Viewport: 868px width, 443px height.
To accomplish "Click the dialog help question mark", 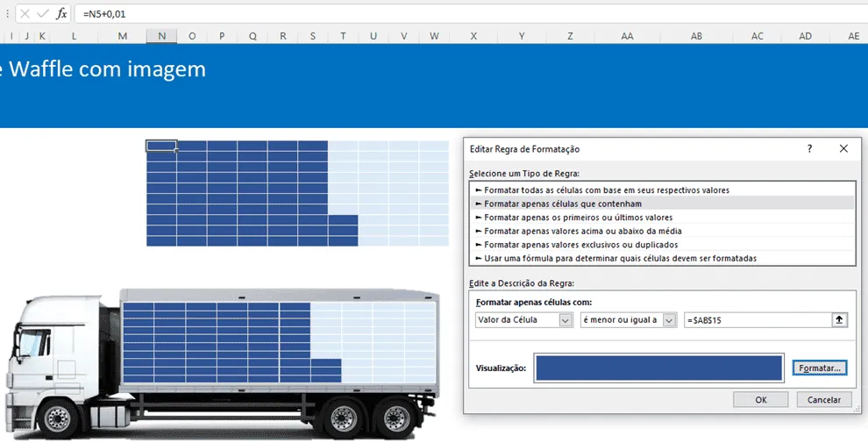I will [x=809, y=148].
